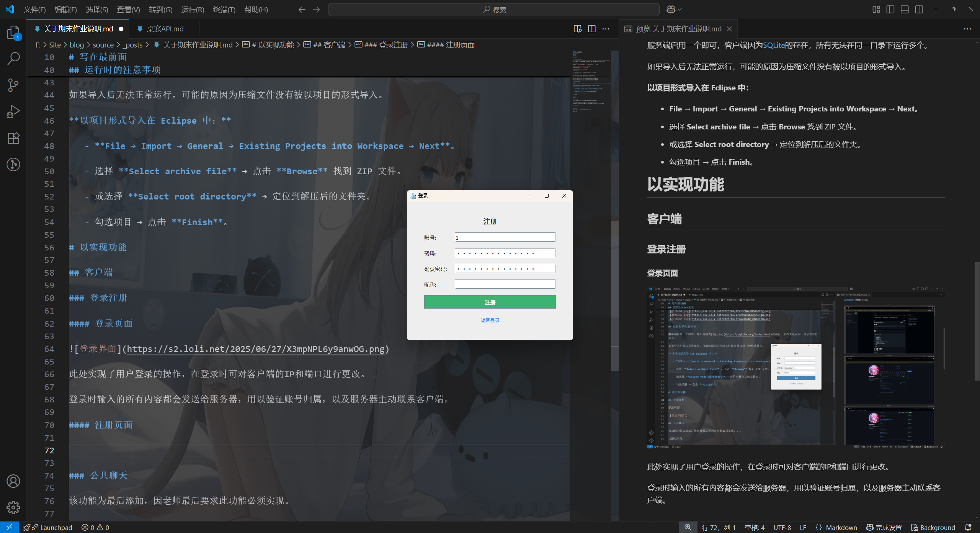Click 完成设置 Copilot status item

[x=884, y=527]
